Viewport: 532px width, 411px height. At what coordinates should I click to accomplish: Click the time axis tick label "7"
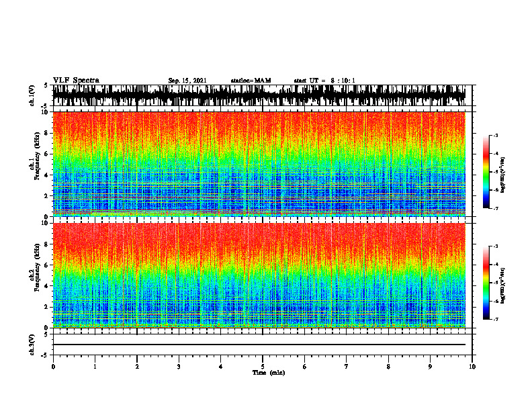pyautogui.click(x=347, y=367)
